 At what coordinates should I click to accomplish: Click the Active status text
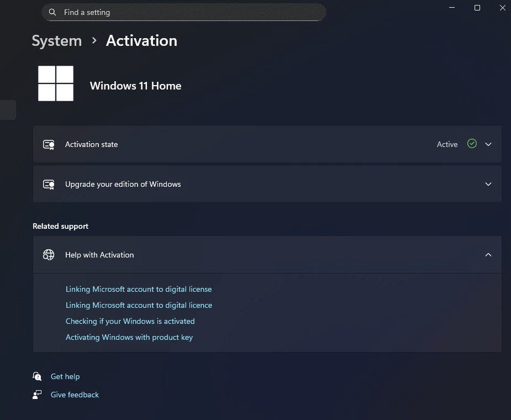pos(447,144)
